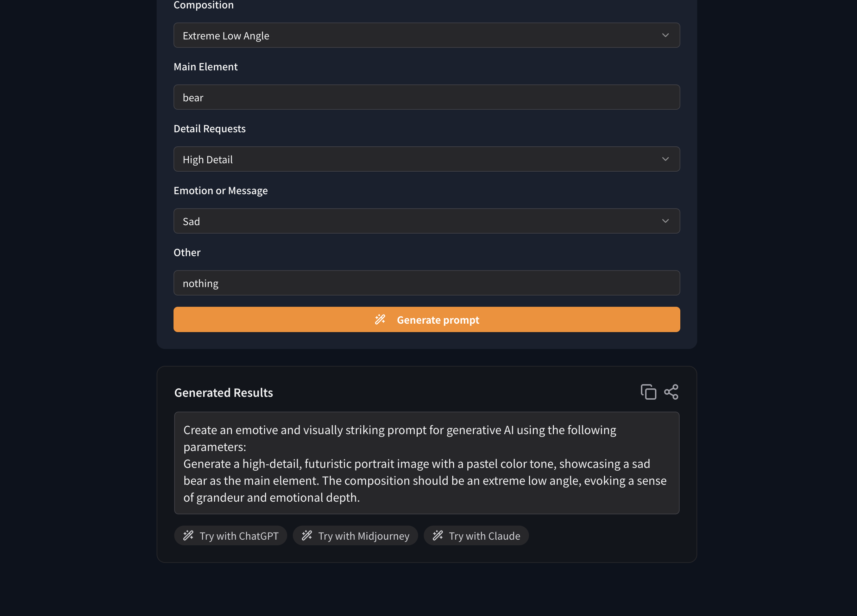857x616 pixels.
Task: Click the chevron on Extreme Low Angle dropdown
Action: pos(666,35)
